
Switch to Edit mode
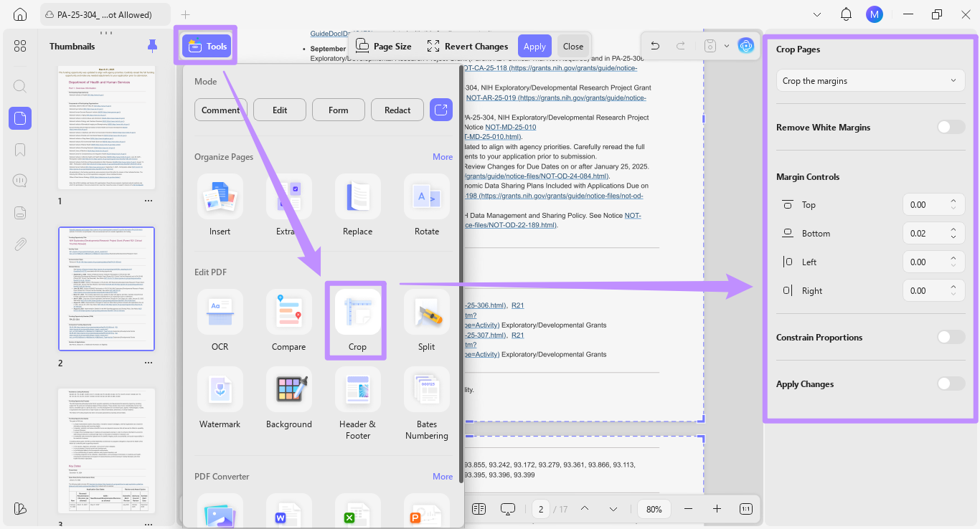pos(280,110)
